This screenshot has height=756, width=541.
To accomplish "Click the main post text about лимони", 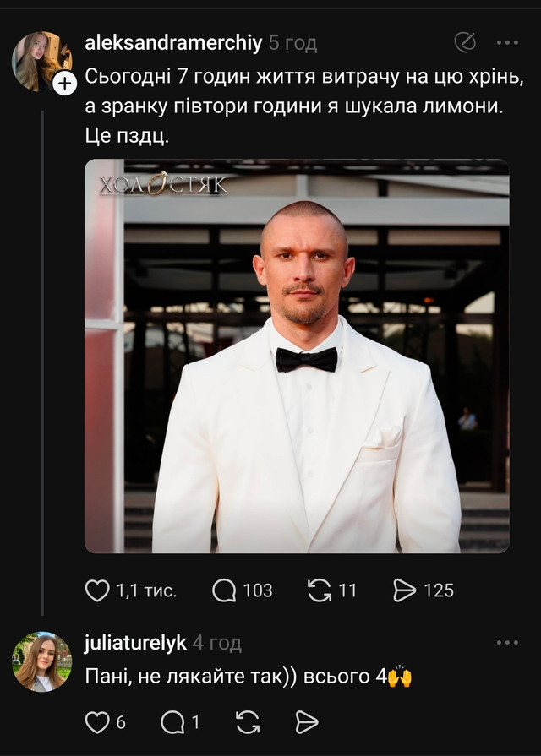I will [287, 107].
